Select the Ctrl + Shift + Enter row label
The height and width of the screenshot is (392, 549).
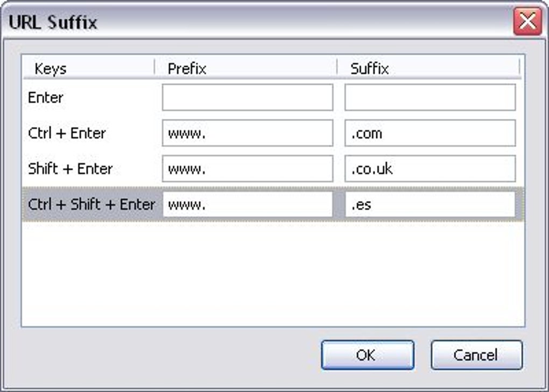coord(91,204)
